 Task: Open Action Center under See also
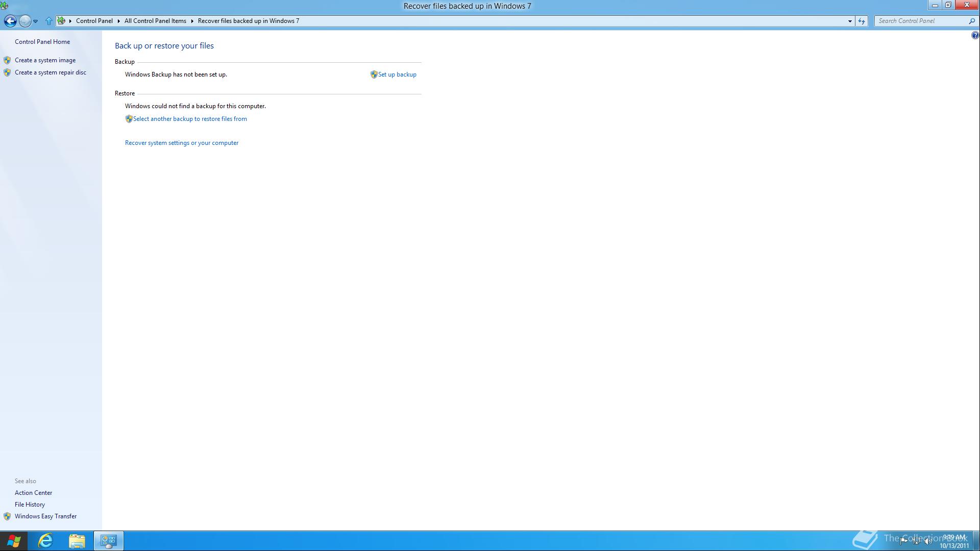pyautogui.click(x=33, y=493)
